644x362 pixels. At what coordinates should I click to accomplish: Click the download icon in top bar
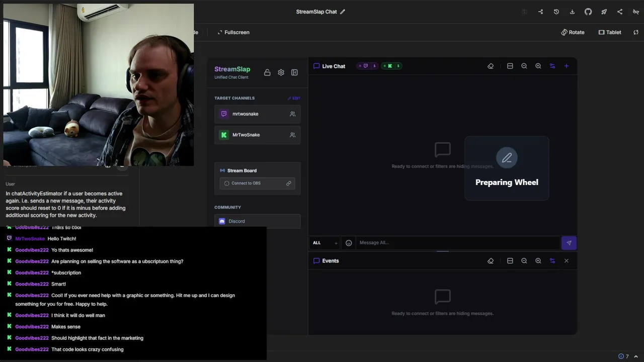(x=572, y=12)
